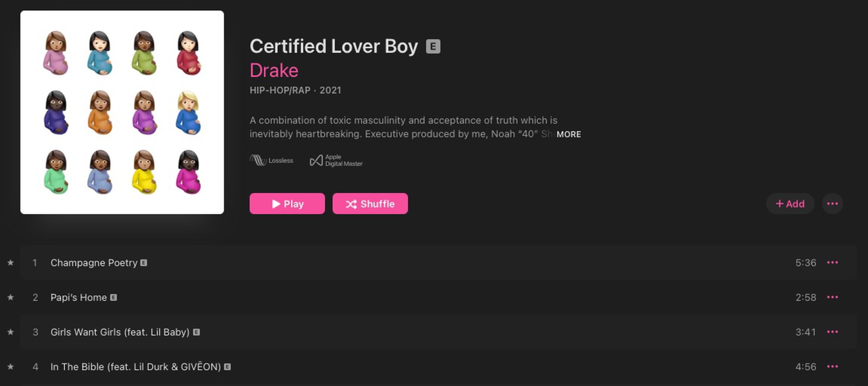Open more options for Papi's Home
868x386 pixels.
pyautogui.click(x=832, y=297)
